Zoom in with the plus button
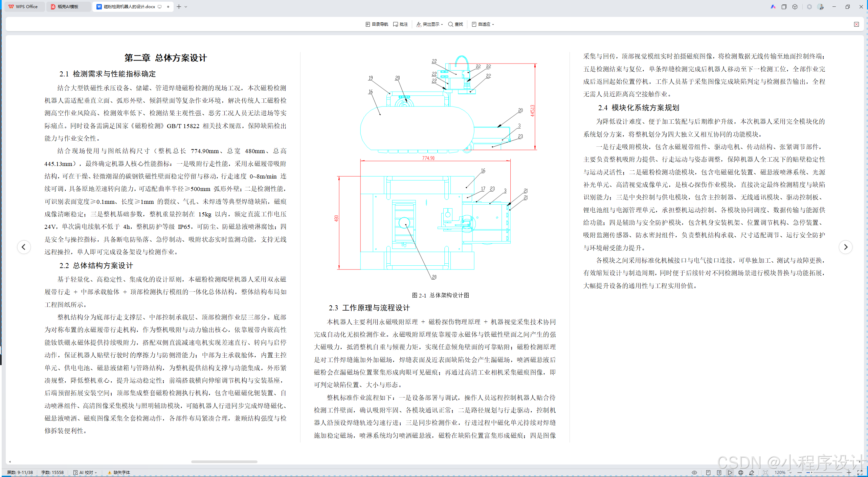This screenshot has height=477, width=868. pyautogui.click(x=849, y=473)
